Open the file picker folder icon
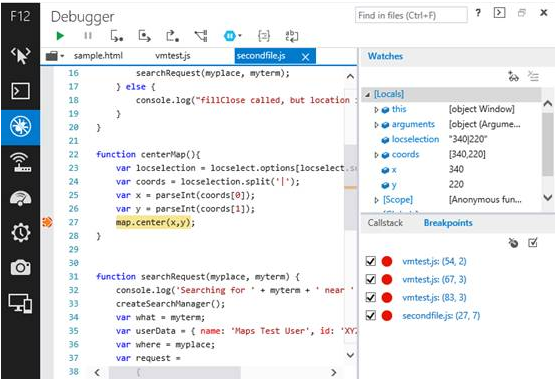 coord(52,56)
